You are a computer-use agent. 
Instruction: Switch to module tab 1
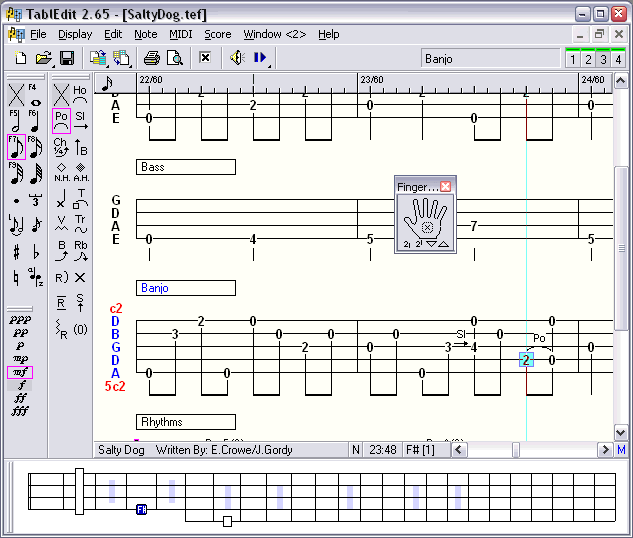(572, 59)
